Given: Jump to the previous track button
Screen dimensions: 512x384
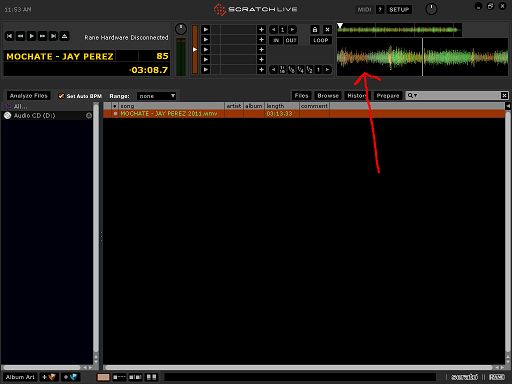Looking at the screenshot, I should click(x=9, y=36).
